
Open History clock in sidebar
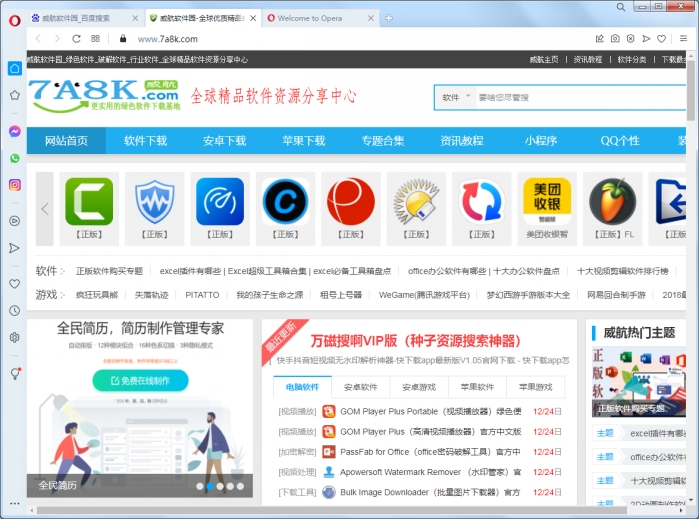(15, 311)
